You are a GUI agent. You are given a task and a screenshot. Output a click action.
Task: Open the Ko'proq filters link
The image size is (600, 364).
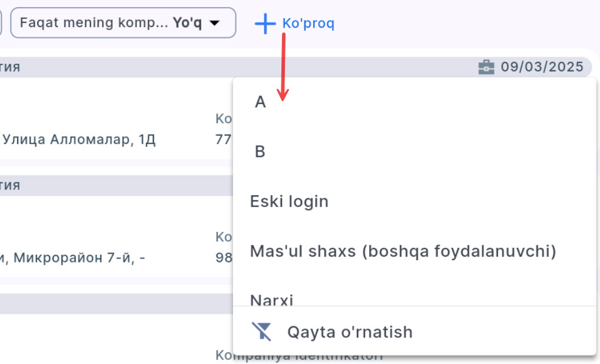tap(308, 24)
